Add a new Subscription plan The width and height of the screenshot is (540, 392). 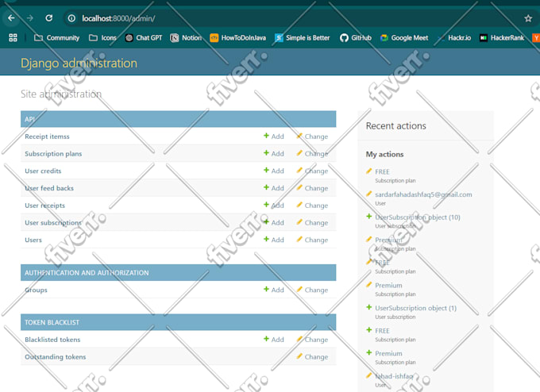274,153
